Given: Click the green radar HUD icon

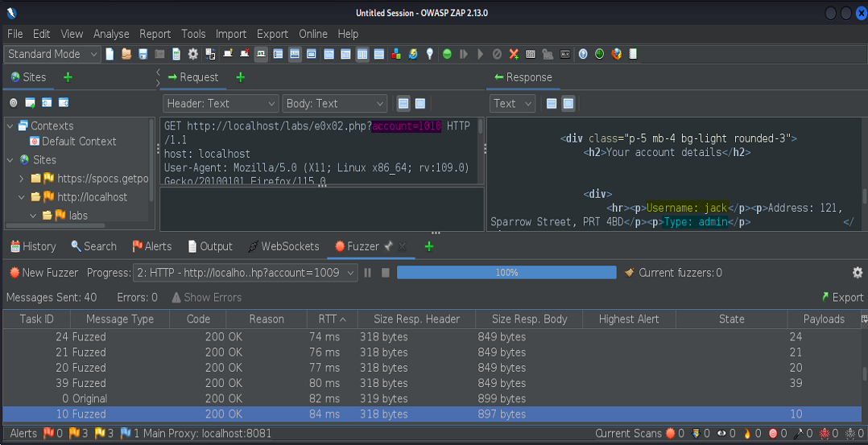Looking at the screenshot, I should pyautogui.click(x=600, y=54).
